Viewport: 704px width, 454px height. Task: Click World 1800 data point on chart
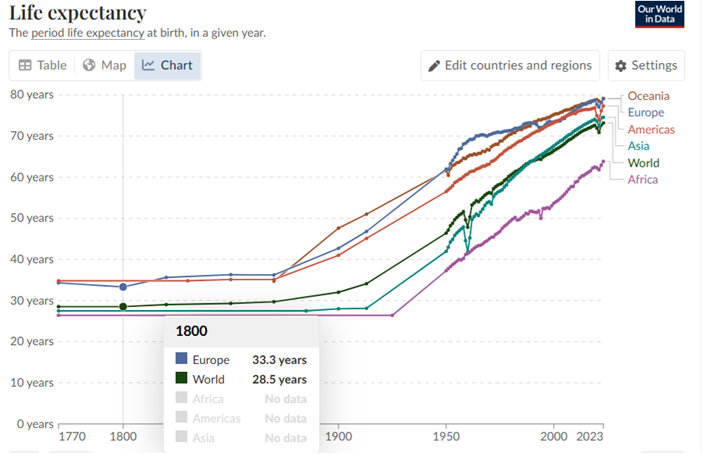[123, 307]
